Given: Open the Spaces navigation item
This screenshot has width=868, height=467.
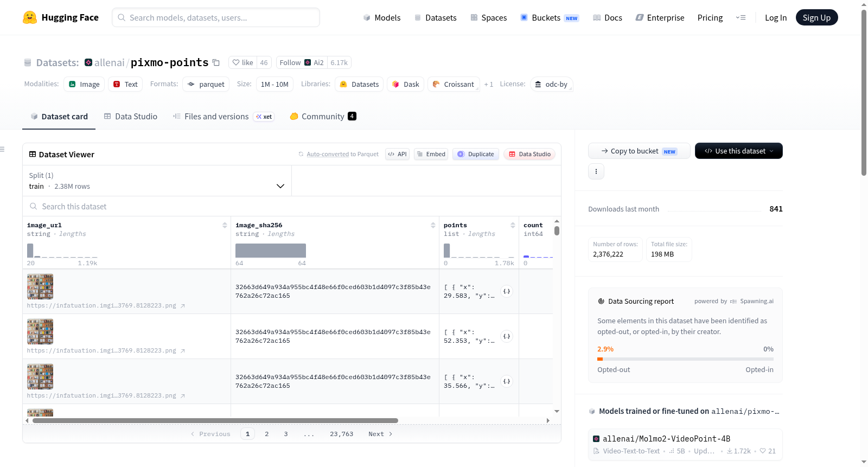Looking at the screenshot, I should coord(488,17).
